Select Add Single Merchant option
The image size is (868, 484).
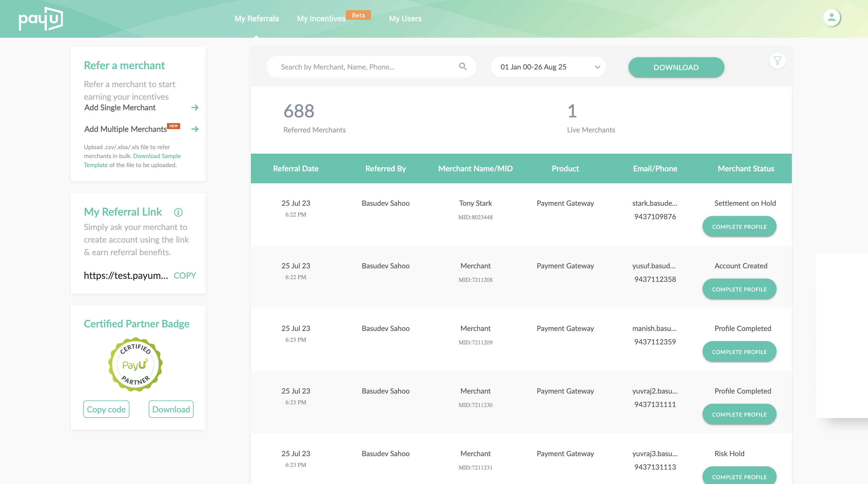tap(120, 108)
